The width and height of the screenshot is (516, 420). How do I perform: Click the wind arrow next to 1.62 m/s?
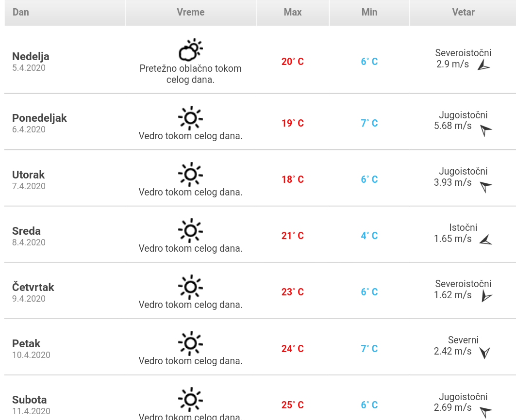click(486, 296)
